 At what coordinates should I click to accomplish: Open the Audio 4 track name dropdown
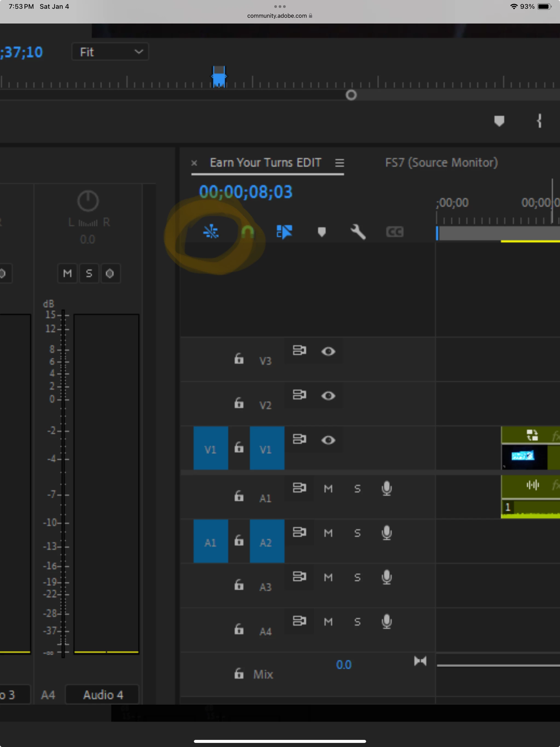tap(103, 695)
